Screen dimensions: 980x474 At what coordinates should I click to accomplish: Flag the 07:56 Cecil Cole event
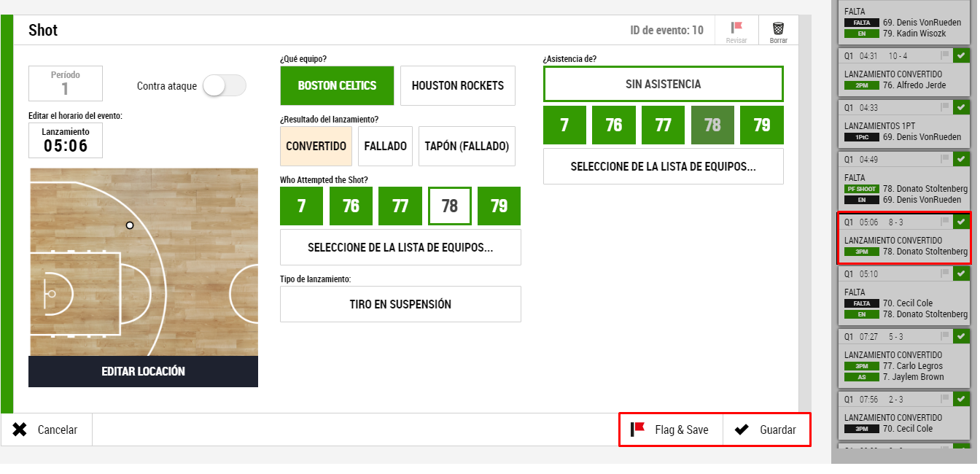pos(945,398)
